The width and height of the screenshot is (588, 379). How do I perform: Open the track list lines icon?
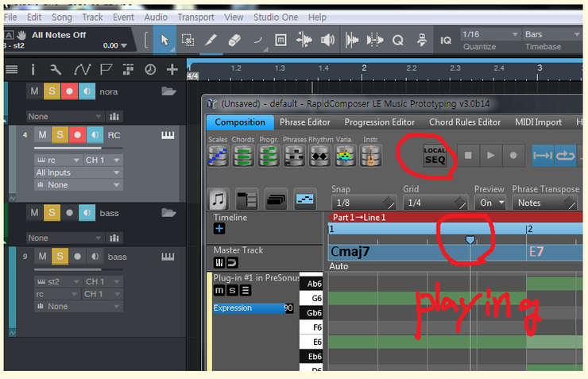click(x=12, y=69)
